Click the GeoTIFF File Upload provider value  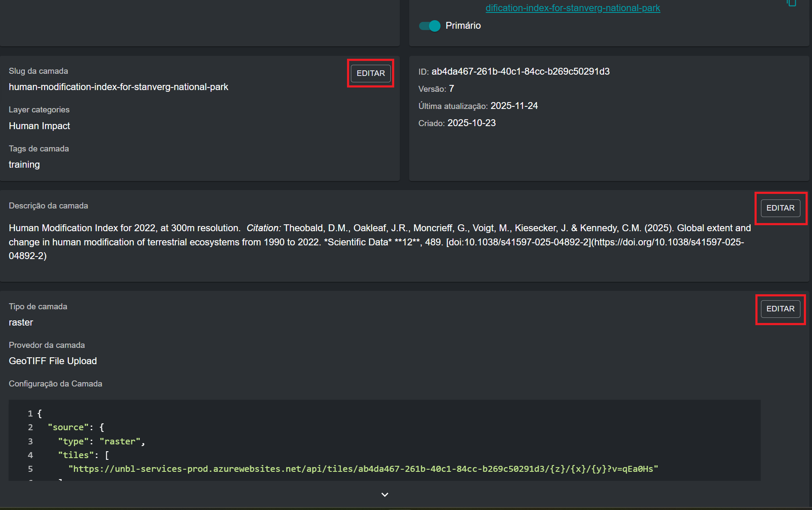coord(53,361)
